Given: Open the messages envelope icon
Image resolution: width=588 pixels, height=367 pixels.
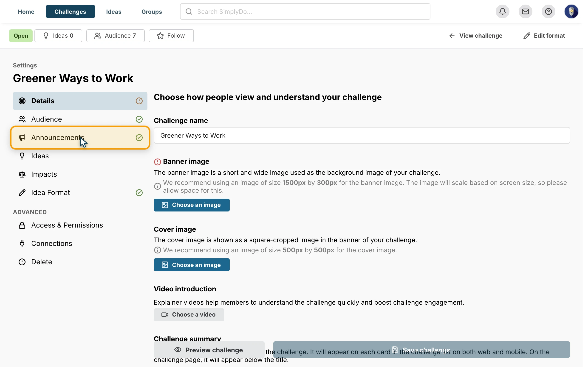Looking at the screenshot, I should pos(525,11).
